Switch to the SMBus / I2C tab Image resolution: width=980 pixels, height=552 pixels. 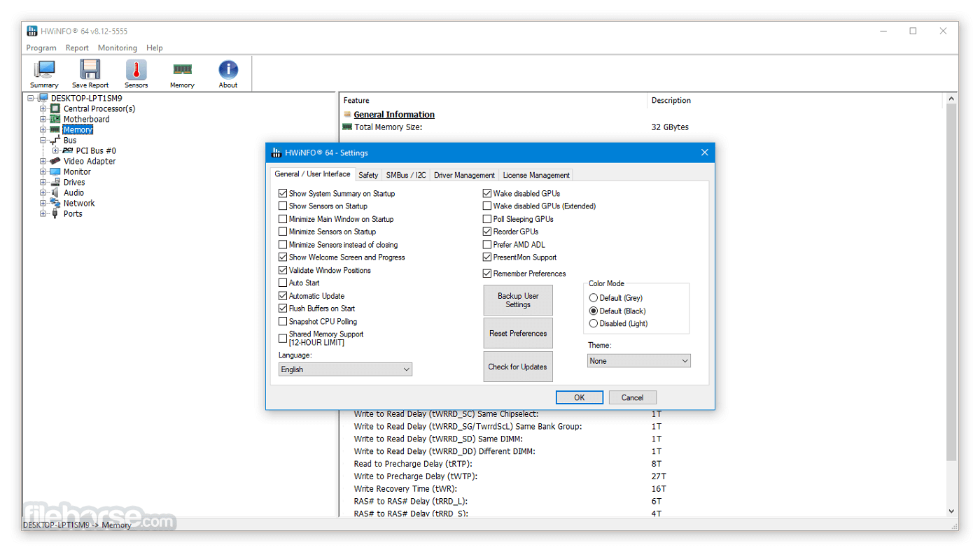click(406, 175)
